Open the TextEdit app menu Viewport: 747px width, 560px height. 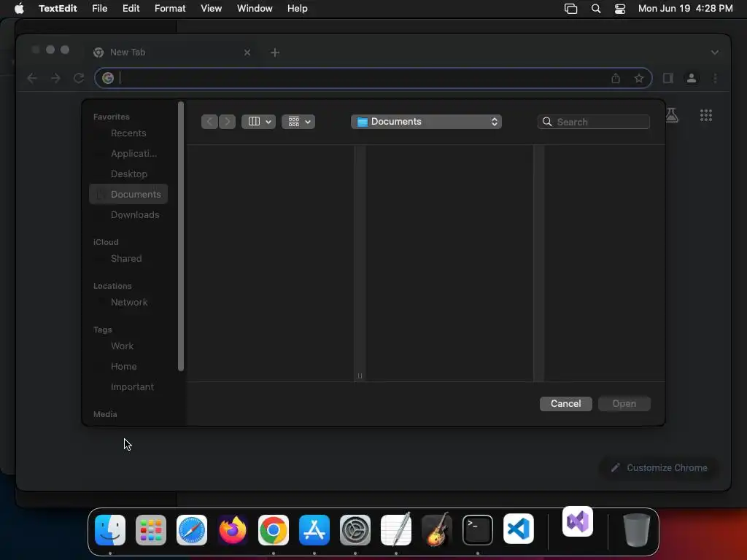click(58, 9)
